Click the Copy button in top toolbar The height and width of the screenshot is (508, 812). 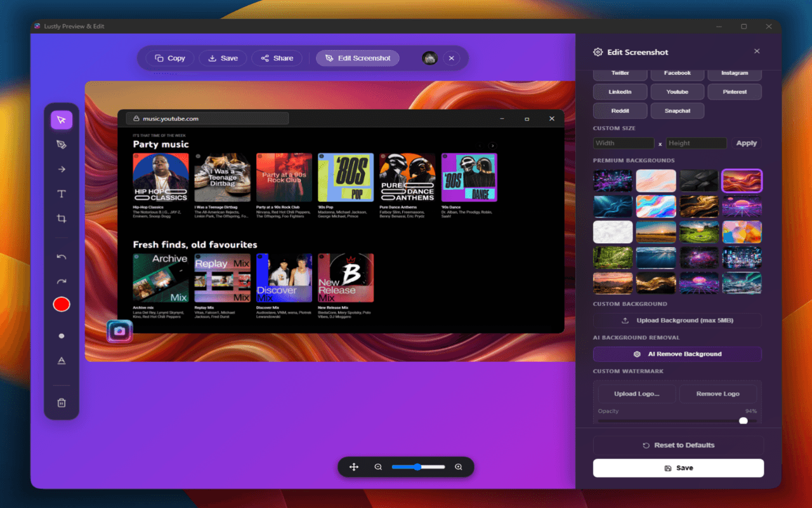point(170,58)
